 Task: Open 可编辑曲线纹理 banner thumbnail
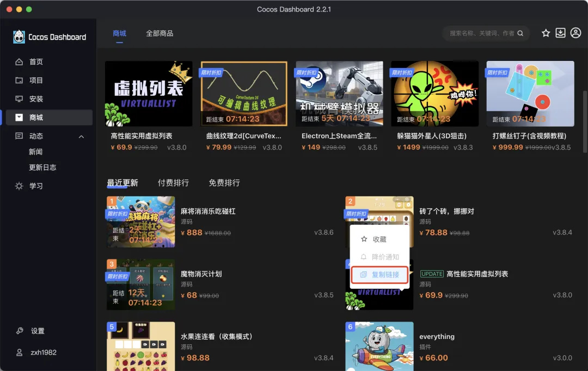click(x=244, y=94)
